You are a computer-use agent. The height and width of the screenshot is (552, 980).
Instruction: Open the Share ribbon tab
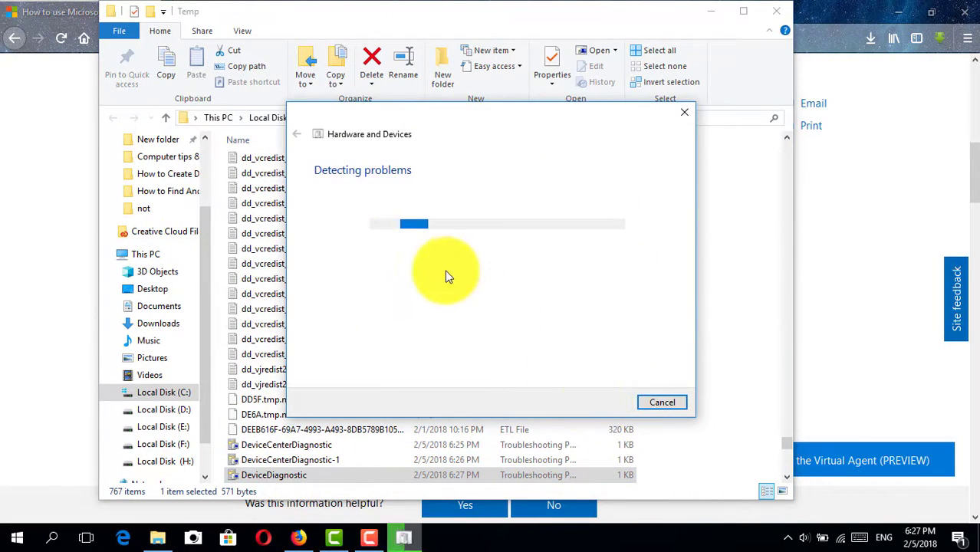202,31
